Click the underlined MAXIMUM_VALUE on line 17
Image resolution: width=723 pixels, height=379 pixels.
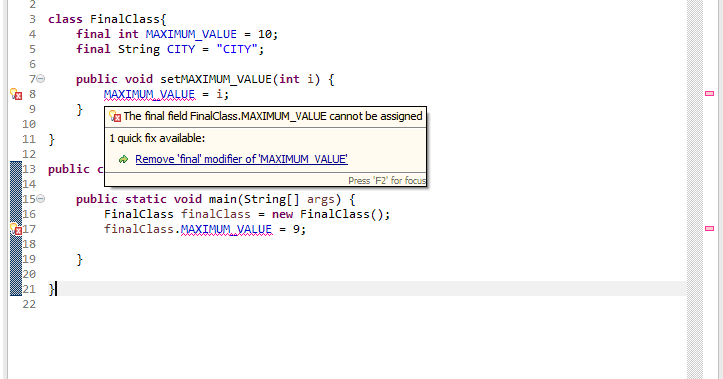pos(226,229)
